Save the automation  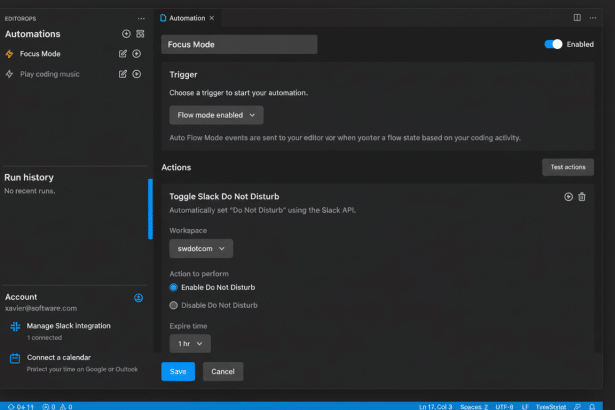coord(178,371)
